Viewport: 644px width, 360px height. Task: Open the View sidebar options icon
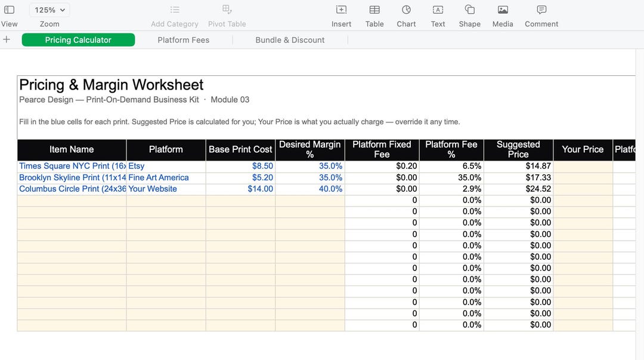pyautogui.click(x=9, y=10)
